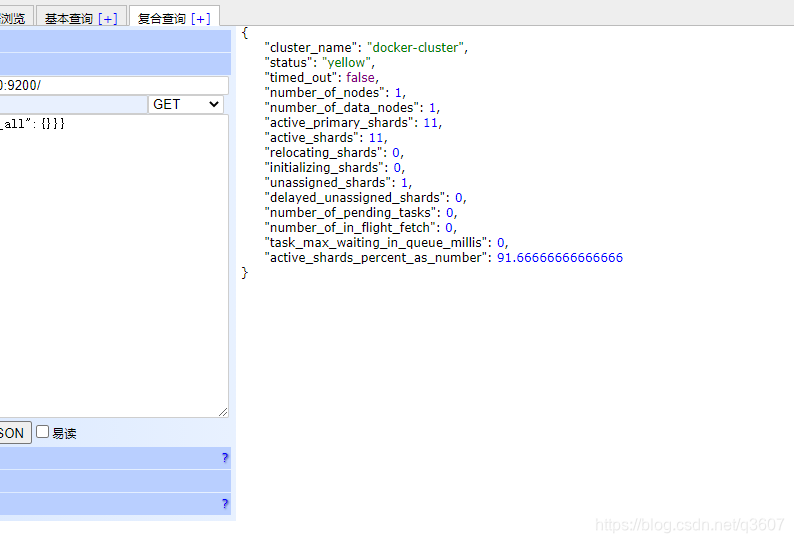
Task: Click the 91.66666666666666 percentage value
Action: 560,258
